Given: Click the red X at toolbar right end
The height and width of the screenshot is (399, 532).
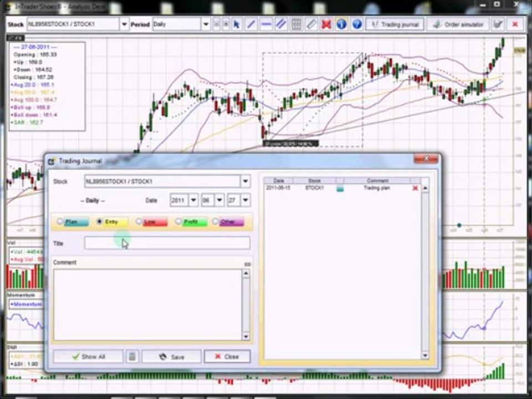Looking at the screenshot, I should (x=515, y=24).
